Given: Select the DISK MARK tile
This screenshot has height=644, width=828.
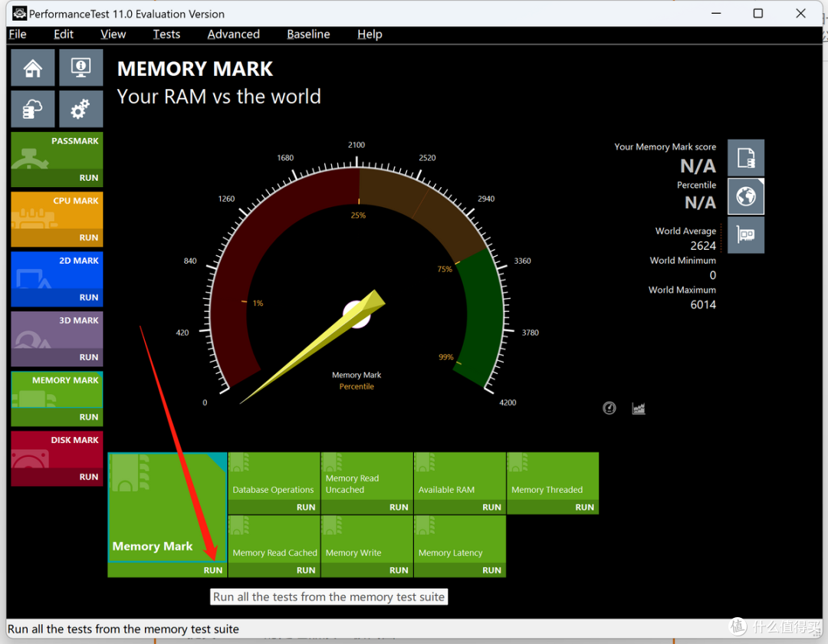Looking at the screenshot, I should [57, 449].
